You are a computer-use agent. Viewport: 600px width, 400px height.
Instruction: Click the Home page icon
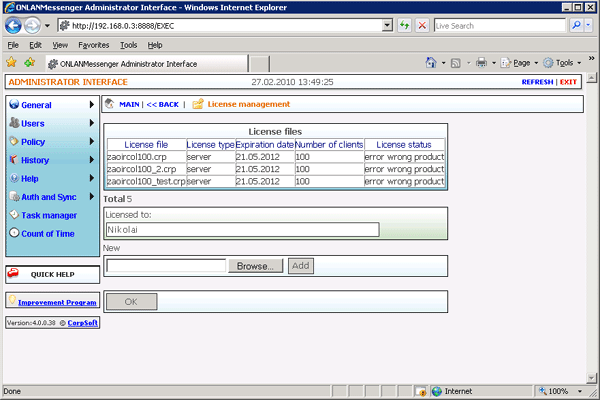[431, 62]
